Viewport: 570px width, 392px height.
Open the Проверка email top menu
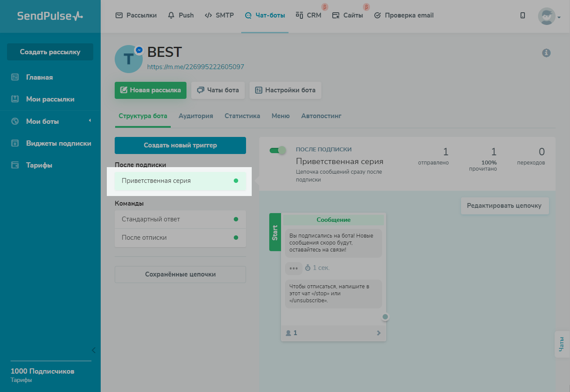[404, 15]
